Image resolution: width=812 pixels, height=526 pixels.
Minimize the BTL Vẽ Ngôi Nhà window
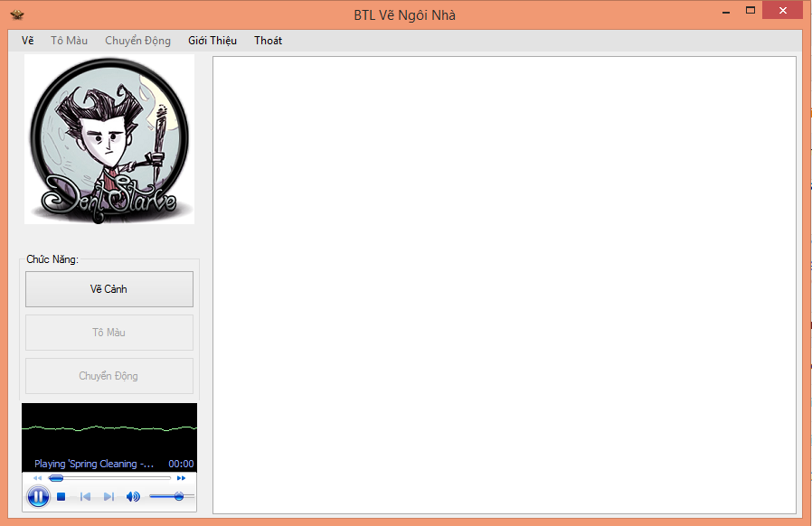726,11
